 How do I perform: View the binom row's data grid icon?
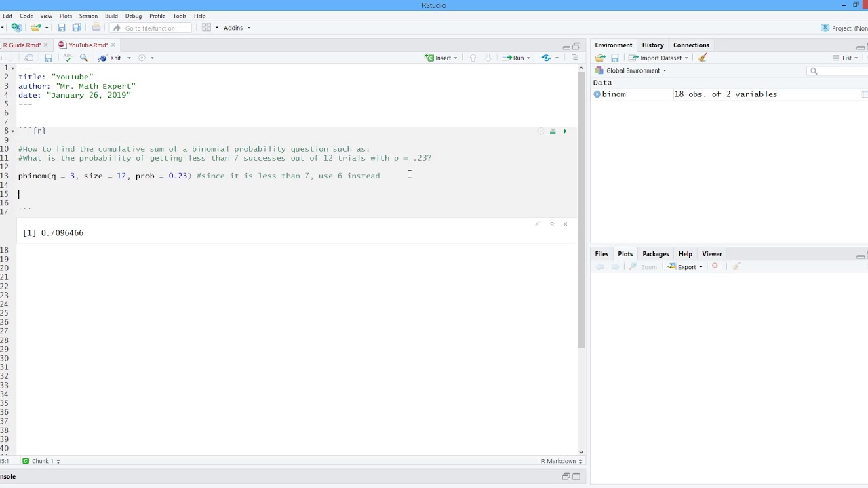pos(865,94)
